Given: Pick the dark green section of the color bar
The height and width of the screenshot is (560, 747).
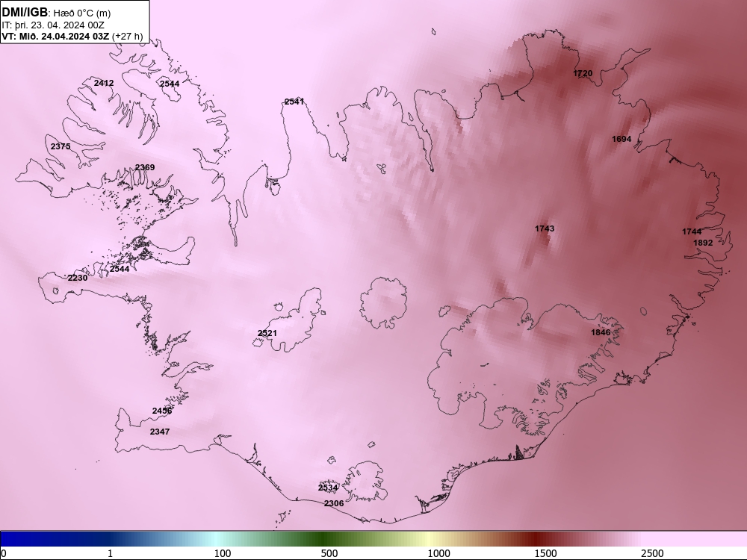Looking at the screenshot, I should (324, 539).
